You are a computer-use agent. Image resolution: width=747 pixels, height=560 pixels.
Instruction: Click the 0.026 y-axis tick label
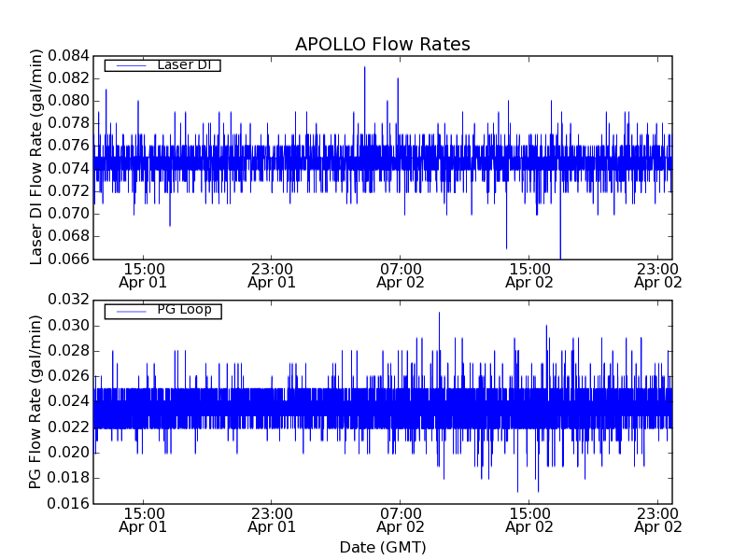(x=68, y=376)
